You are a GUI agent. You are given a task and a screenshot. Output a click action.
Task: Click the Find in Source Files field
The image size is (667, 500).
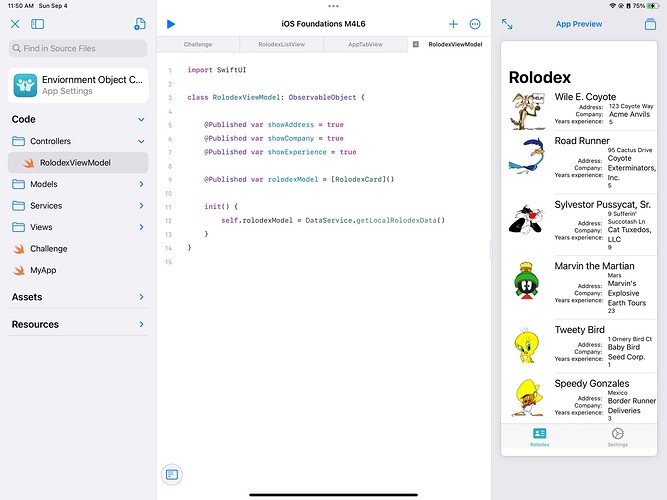(x=78, y=49)
